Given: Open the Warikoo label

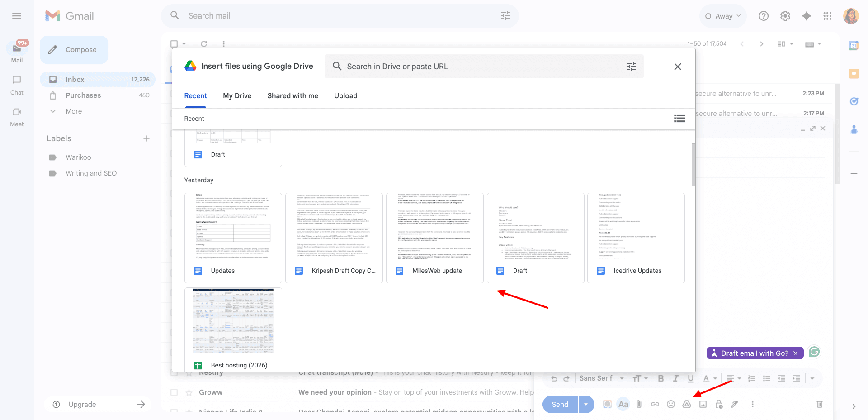Looking at the screenshot, I should (78, 157).
